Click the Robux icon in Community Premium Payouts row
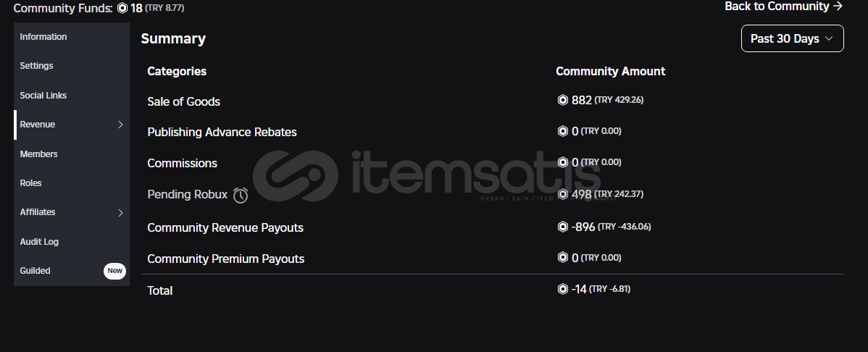This screenshot has width=868, height=352. click(x=562, y=258)
